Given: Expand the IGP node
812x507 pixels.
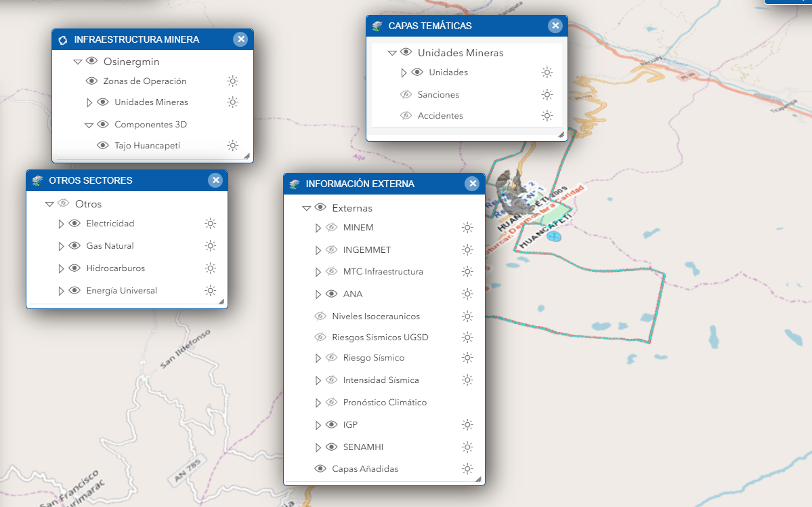Looking at the screenshot, I should (318, 425).
